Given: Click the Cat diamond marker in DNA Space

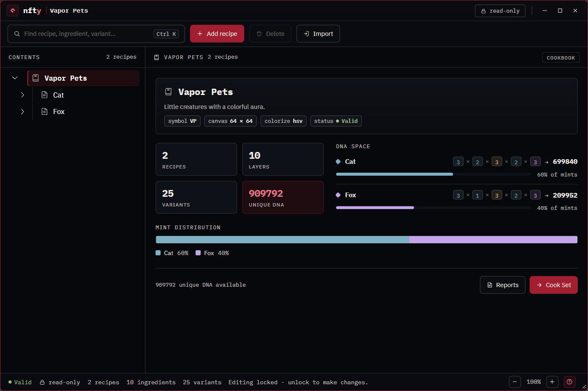Looking at the screenshot, I should point(338,161).
